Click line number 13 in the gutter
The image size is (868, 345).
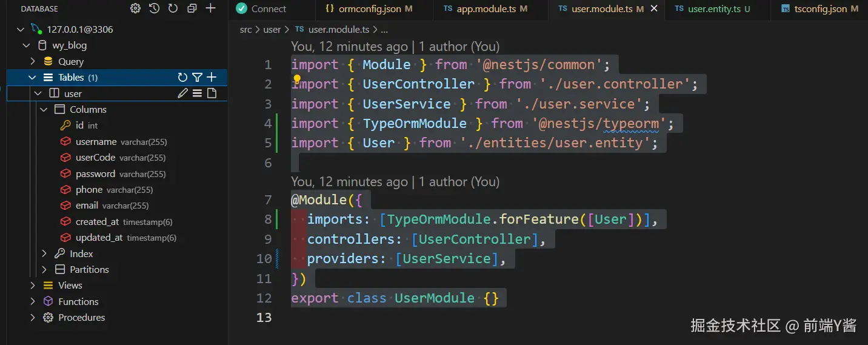click(x=264, y=318)
